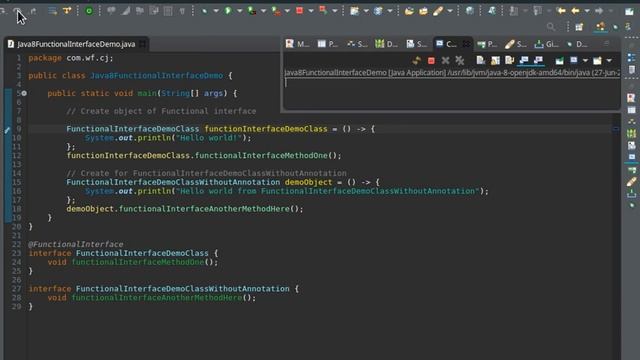This screenshot has height=360, width=640.
Task: Open the External Tools dropdown arrow
Action: click(287, 11)
